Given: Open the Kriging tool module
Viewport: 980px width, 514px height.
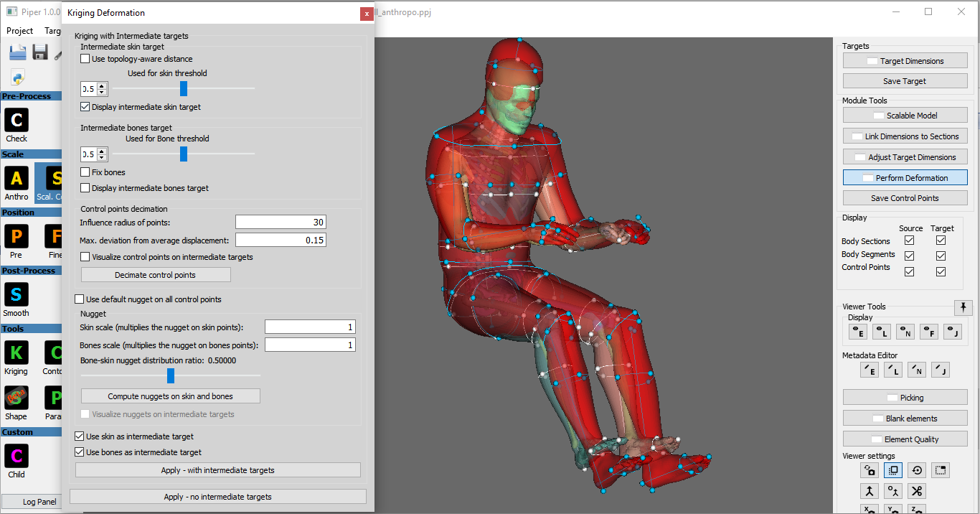Looking at the screenshot, I should (x=17, y=352).
